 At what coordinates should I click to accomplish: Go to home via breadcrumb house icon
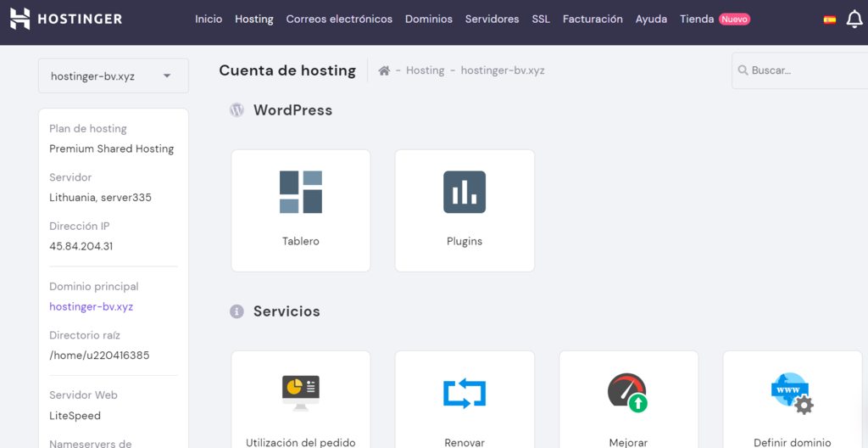click(x=384, y=70)
